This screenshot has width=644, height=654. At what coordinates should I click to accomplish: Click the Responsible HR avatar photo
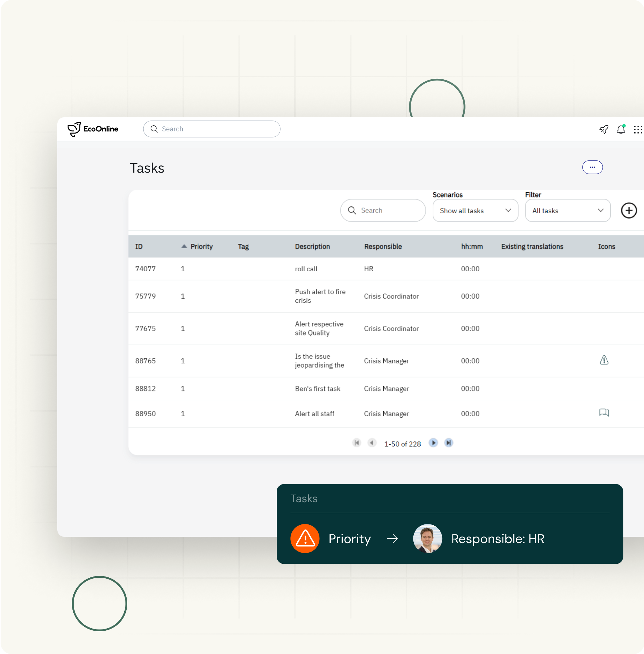pos(427,538)
